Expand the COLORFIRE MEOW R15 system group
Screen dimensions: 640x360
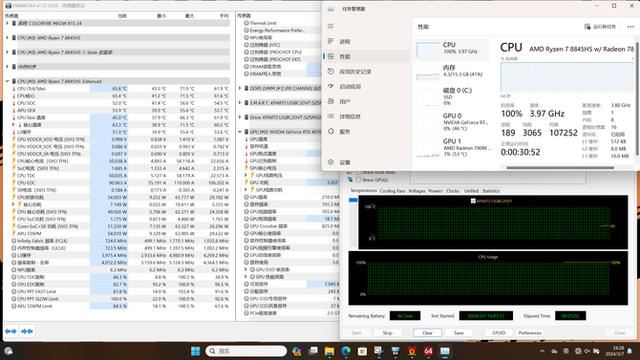point(7,23)
